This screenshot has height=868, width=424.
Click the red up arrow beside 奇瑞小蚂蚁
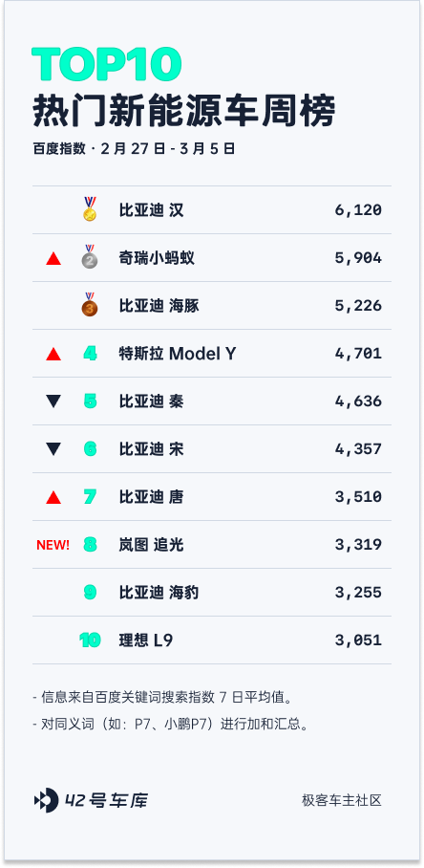click(53, 258)
